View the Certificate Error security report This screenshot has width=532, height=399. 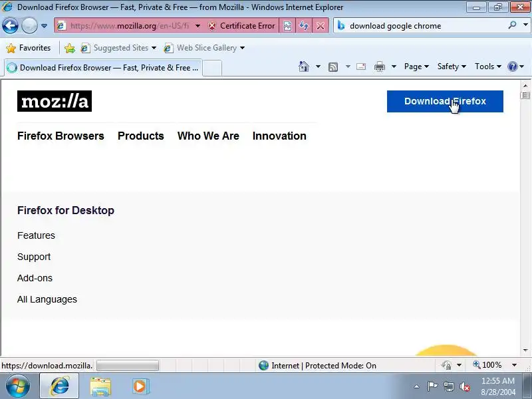pos(241,26)
